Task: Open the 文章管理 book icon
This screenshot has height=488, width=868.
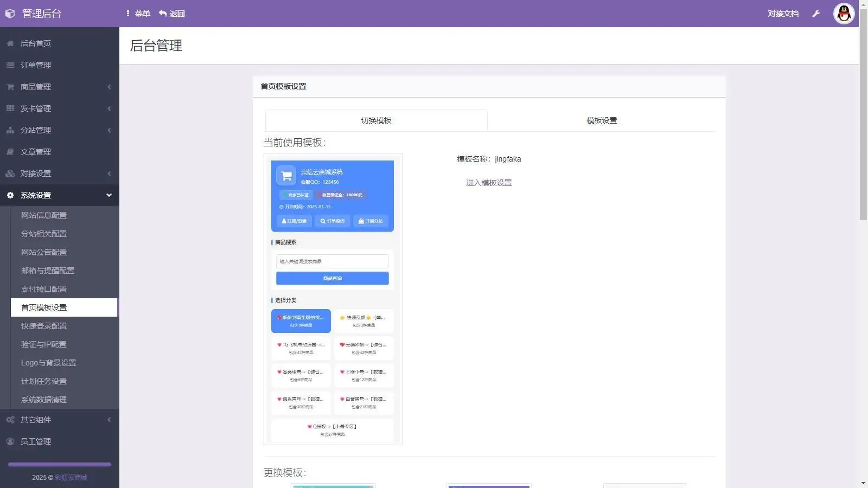Action: click(x=9, y=152)
